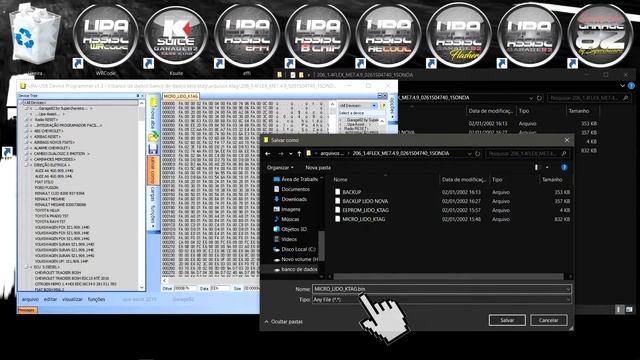Open the editar menu in UPA

coord(50,299)
